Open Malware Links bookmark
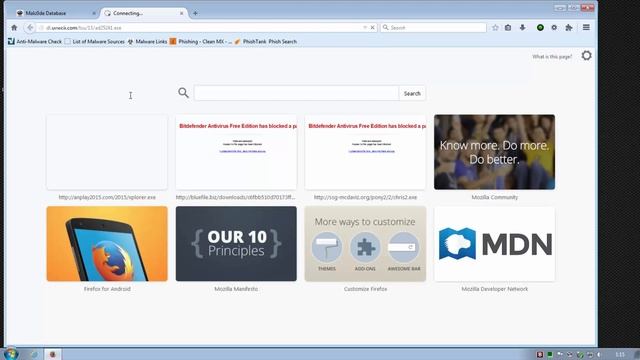The width and height of the screenshot is (640, 360). pyautogui.click(x=147, y=42)
